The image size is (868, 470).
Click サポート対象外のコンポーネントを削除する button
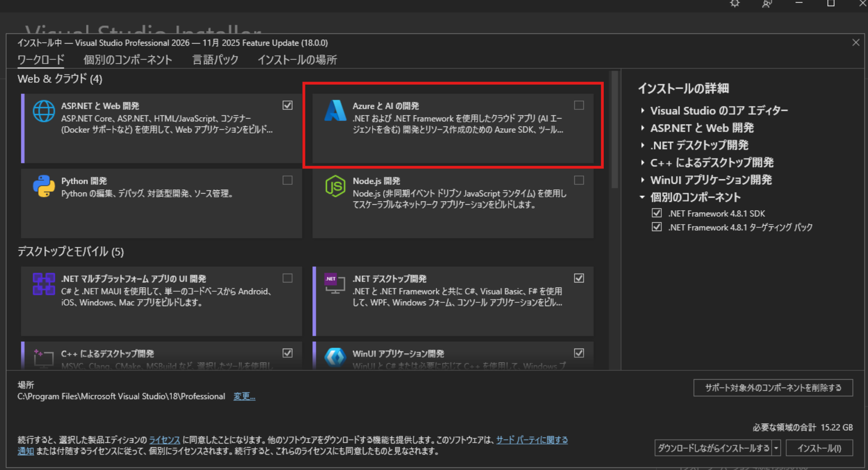(x=773, y=388)
